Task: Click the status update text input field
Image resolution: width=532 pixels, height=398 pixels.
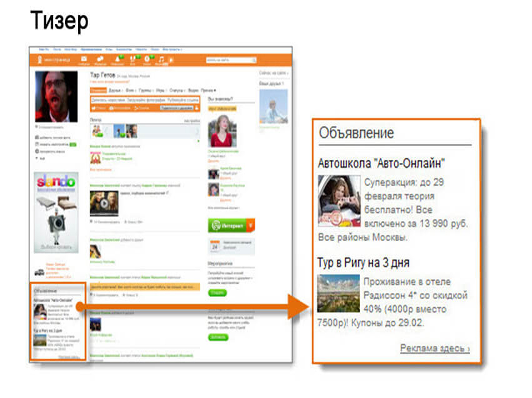Action: coord(144,100)
